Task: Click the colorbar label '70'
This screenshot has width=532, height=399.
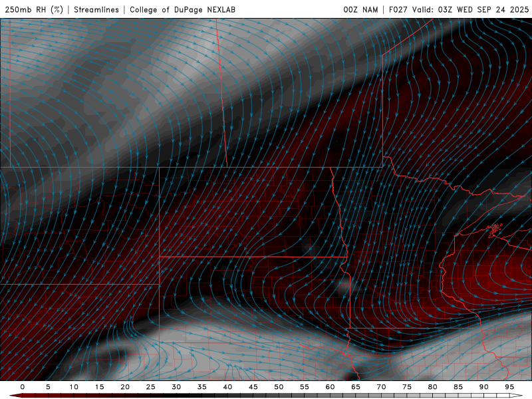Action: [x=381, y=387]
